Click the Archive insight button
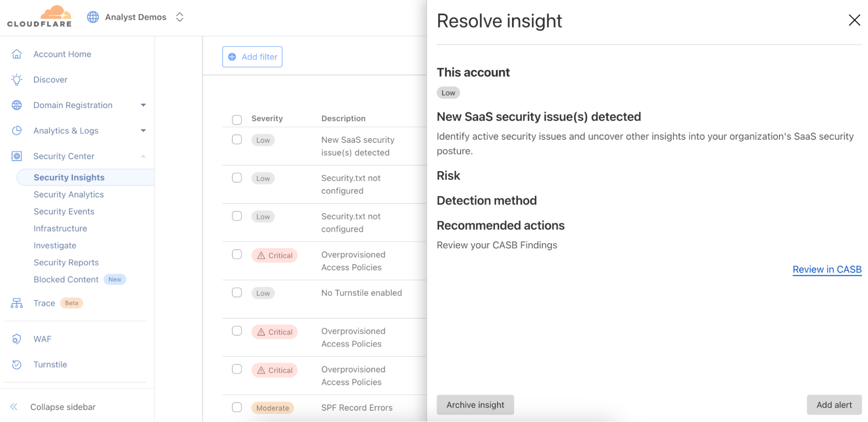Viewport: 868px width, 422px height. point(475,405)
